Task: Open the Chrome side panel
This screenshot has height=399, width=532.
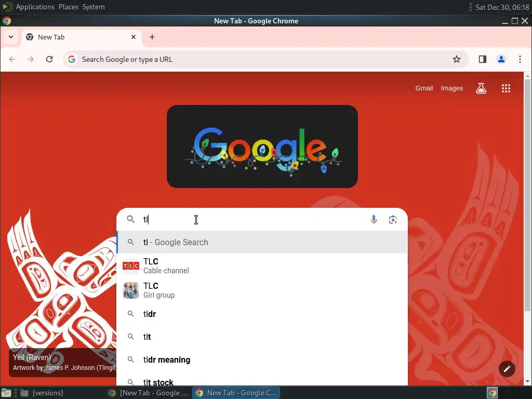Action: 483,59
